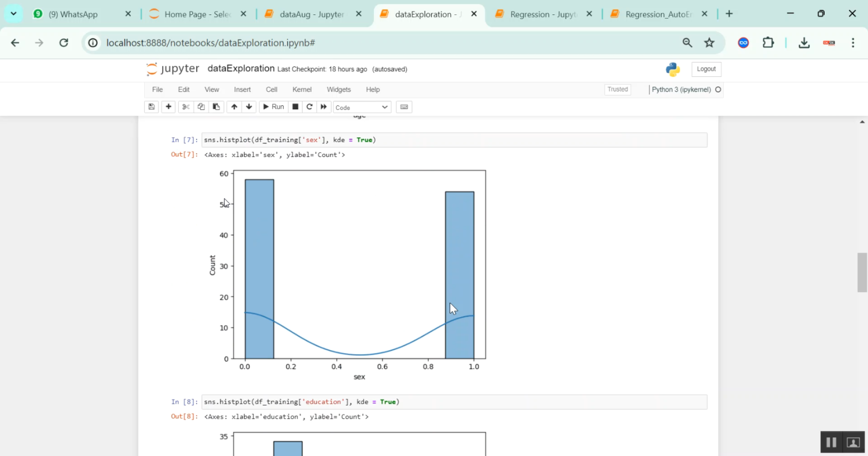Click the Logout button
Screen dimensions: 868x456
(x=706, y=69)
